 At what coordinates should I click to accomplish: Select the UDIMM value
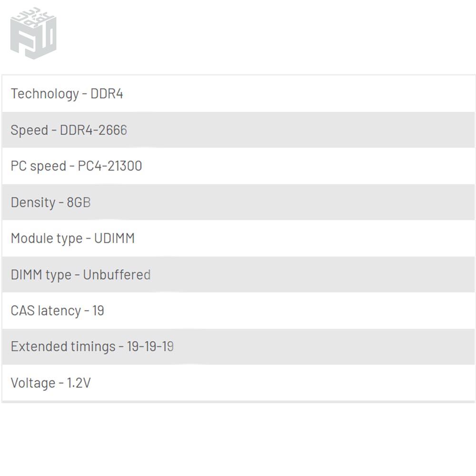(114, 238)
